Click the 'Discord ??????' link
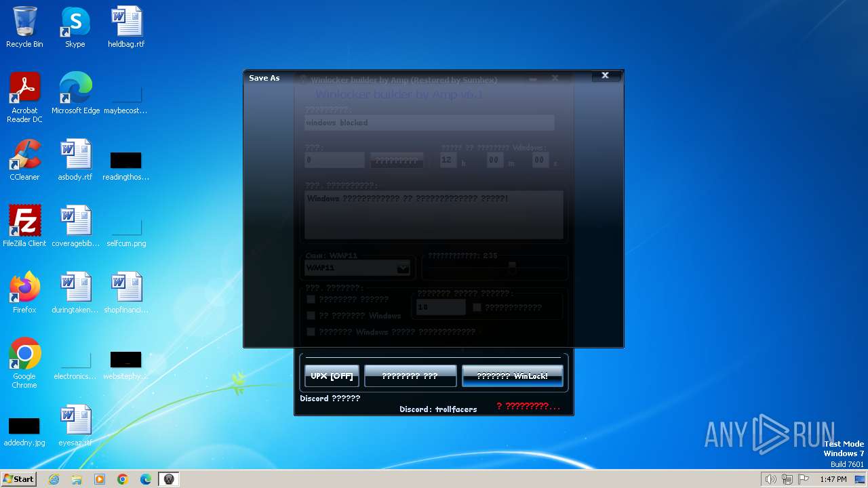Screen dimensions: 868x488 click(330, 399)
